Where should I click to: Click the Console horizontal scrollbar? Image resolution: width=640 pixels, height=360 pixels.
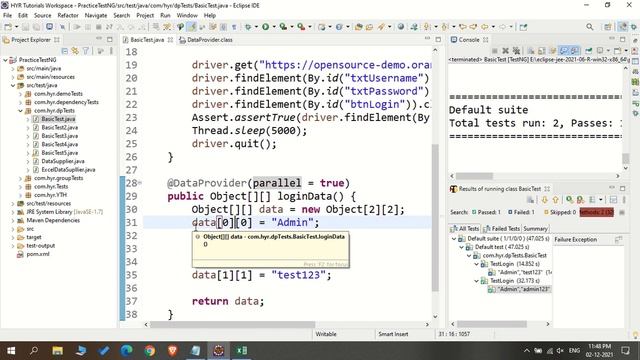click(x=474, y=176)
